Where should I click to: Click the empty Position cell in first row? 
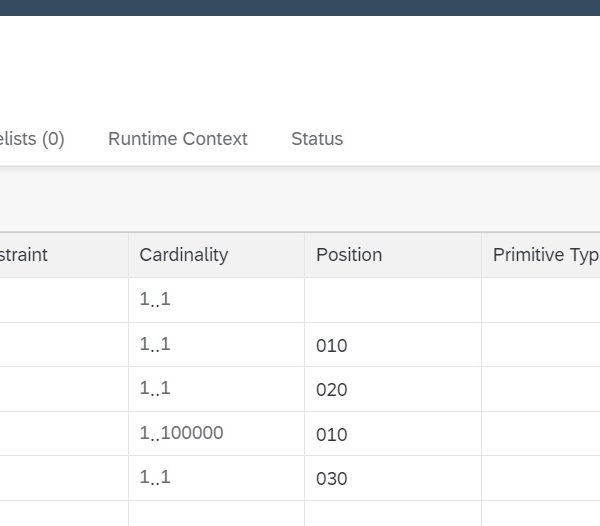point(392,300)
